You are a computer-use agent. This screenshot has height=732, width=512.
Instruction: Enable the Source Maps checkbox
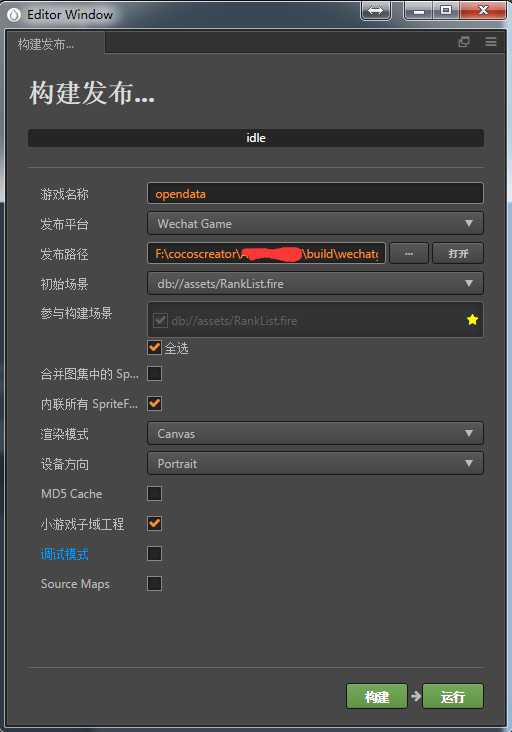click(154, 584)
